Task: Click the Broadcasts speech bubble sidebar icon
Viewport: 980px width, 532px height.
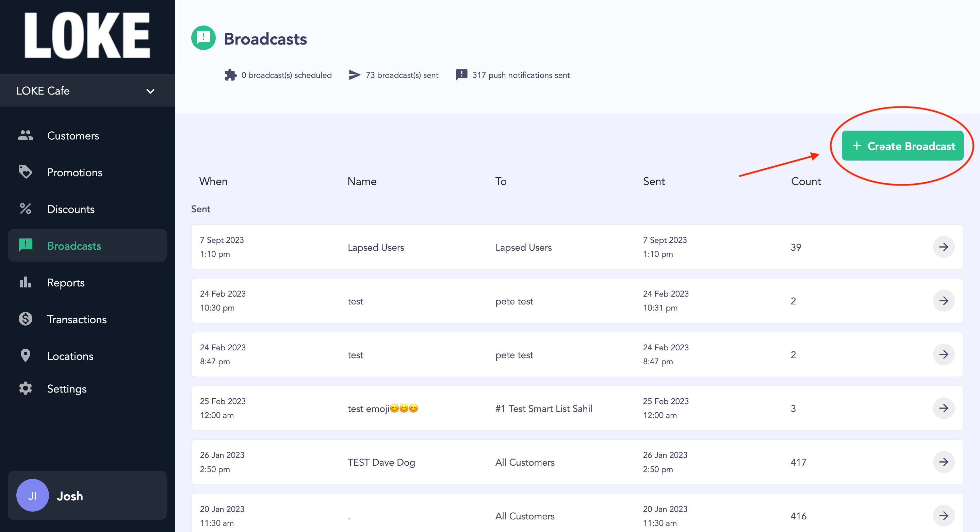Action: click(x=26, y=245)
